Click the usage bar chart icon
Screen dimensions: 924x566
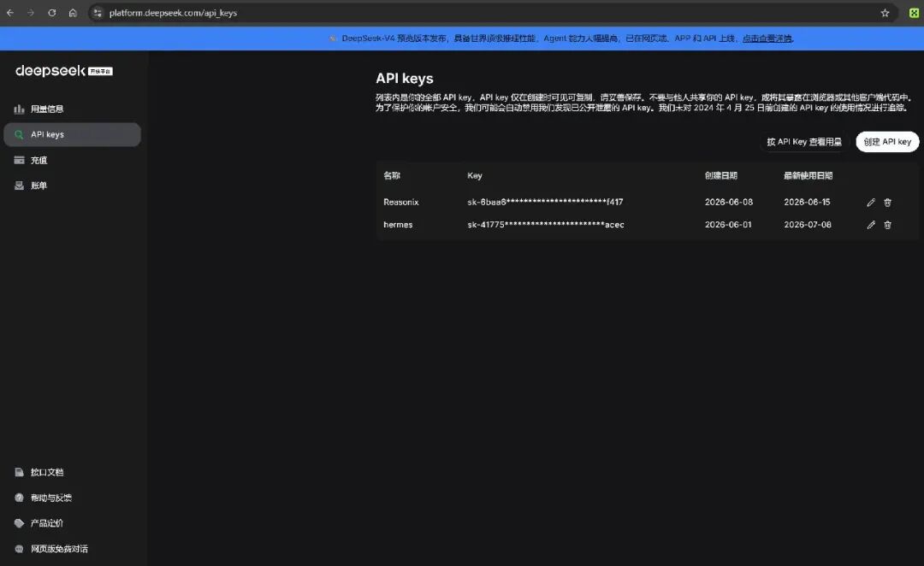[x=19, y=109]
